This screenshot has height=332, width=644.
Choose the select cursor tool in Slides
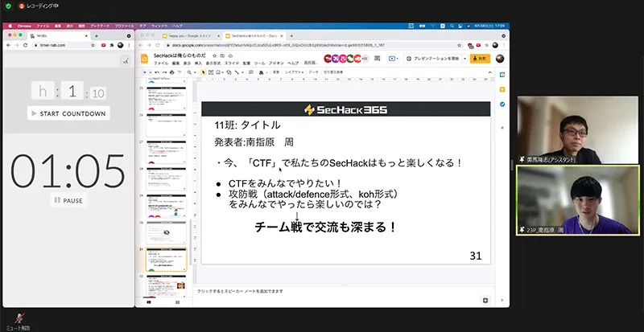click(x=203, y=72)
